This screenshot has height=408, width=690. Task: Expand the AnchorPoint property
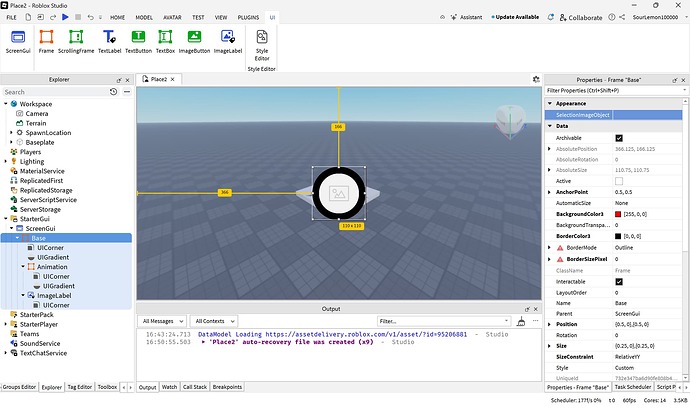pos(549,192)
